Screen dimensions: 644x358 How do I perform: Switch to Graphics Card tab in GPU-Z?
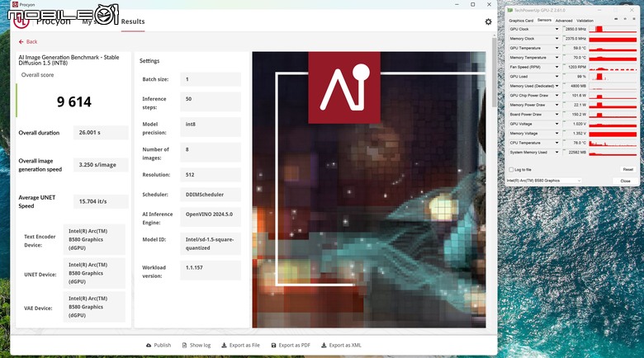[x=521, y=21]
